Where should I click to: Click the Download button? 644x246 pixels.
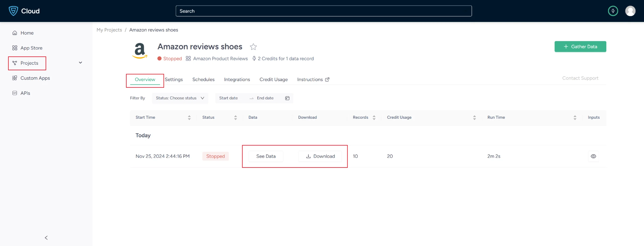pos(320,156)
